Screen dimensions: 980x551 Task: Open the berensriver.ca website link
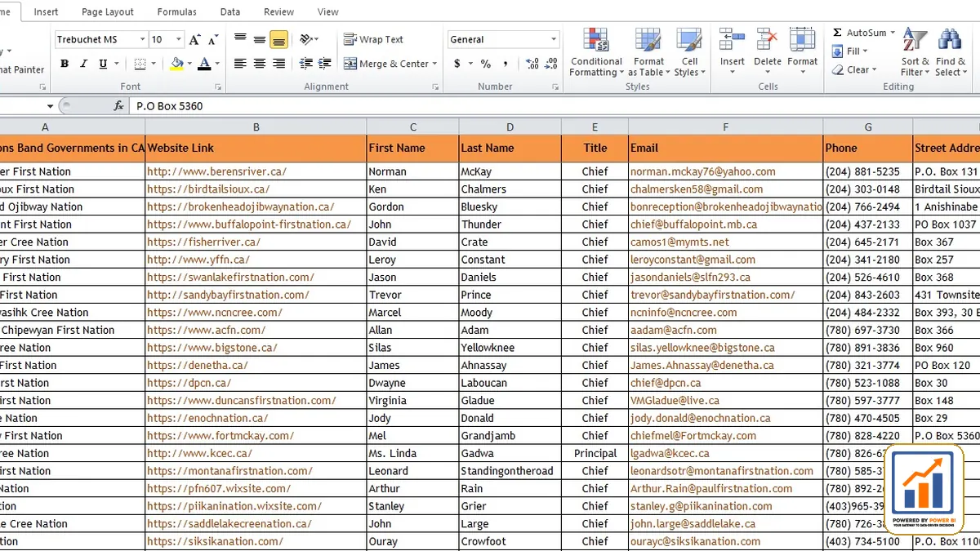(x=216, y=171)
